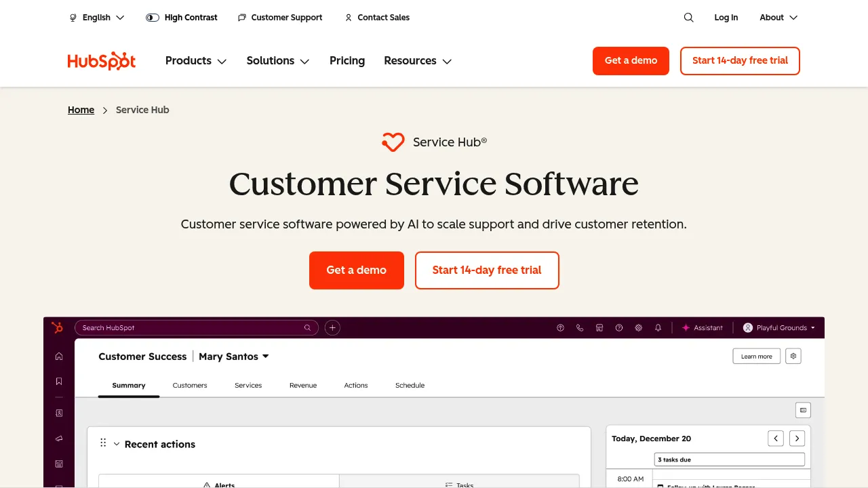Expand the Resources menu
868x488 pixels.
[418, 61]
